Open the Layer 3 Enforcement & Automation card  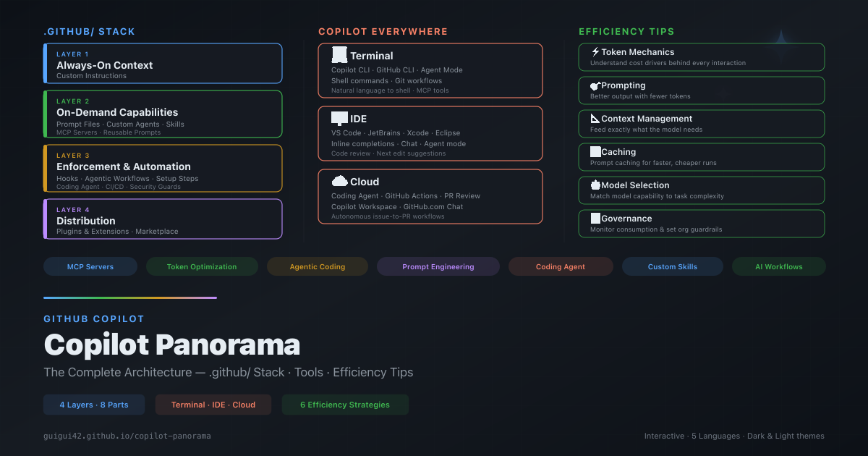click(163, 168)
